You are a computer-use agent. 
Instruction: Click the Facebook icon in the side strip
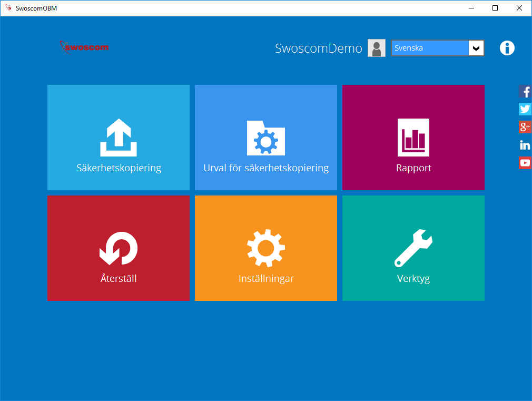click(525, 92)
